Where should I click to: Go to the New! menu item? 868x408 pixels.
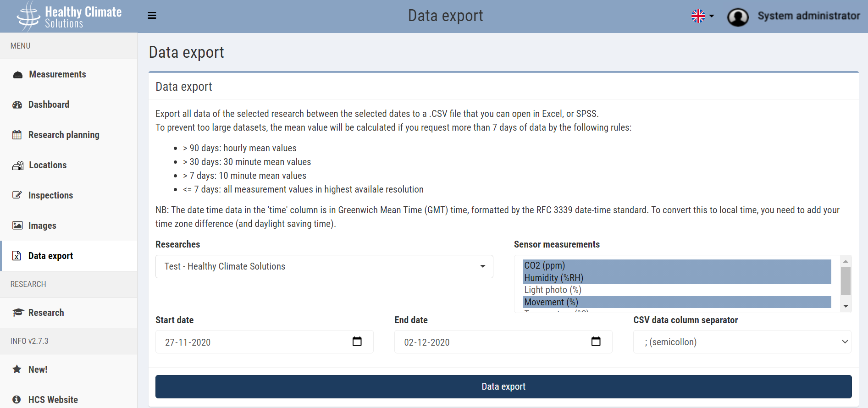pyautogui.click(x=38, y=369)
